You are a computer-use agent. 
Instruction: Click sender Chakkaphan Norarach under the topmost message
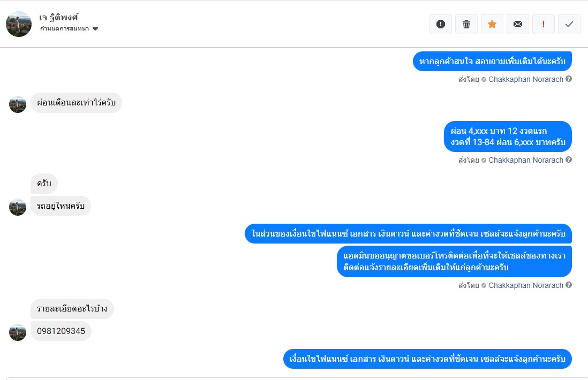click(x=525, y=79)
